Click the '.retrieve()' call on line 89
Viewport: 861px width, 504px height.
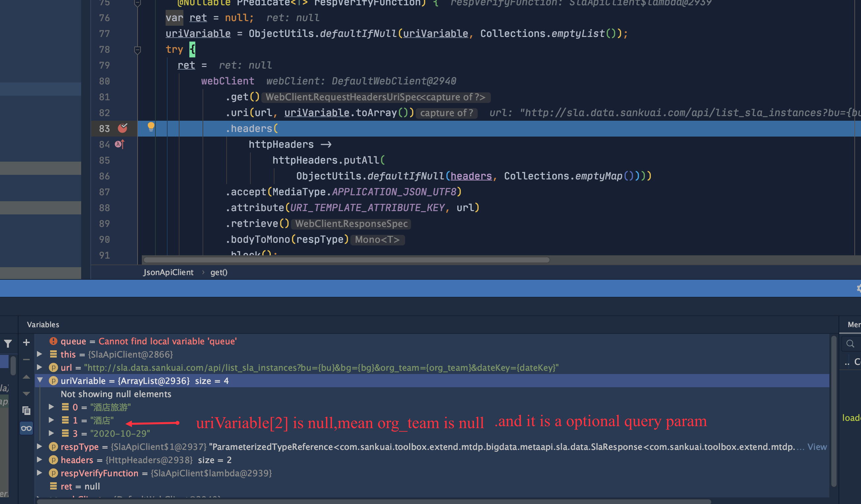[257, 223]
